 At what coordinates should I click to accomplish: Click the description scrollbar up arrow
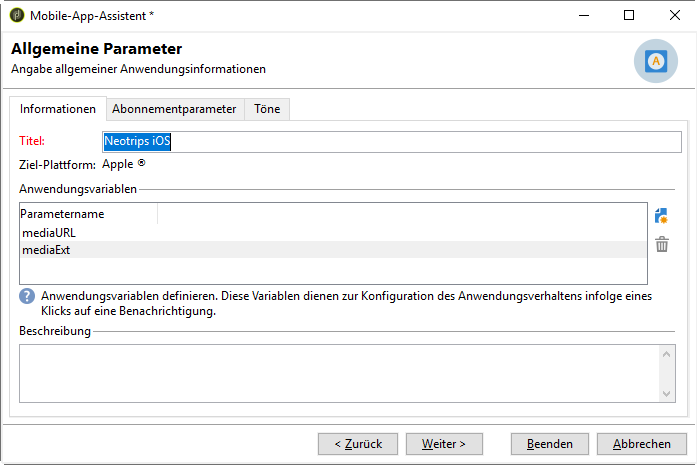click(x=666, y=354)
